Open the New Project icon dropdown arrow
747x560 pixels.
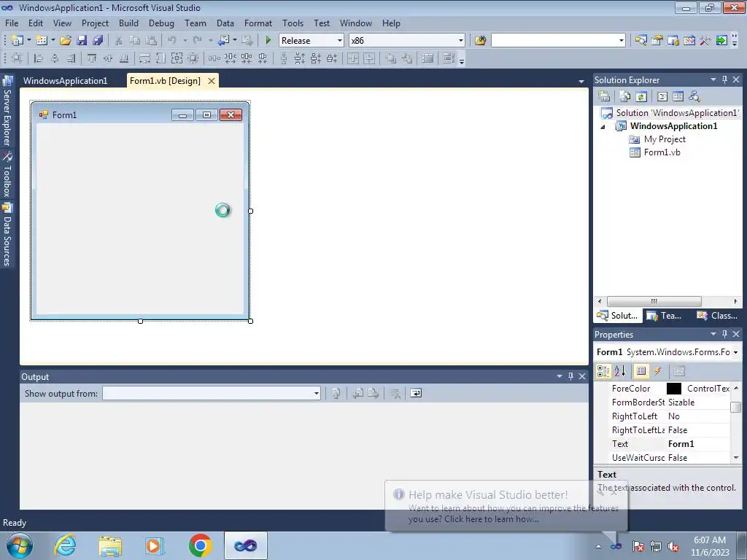coord(29,41)
